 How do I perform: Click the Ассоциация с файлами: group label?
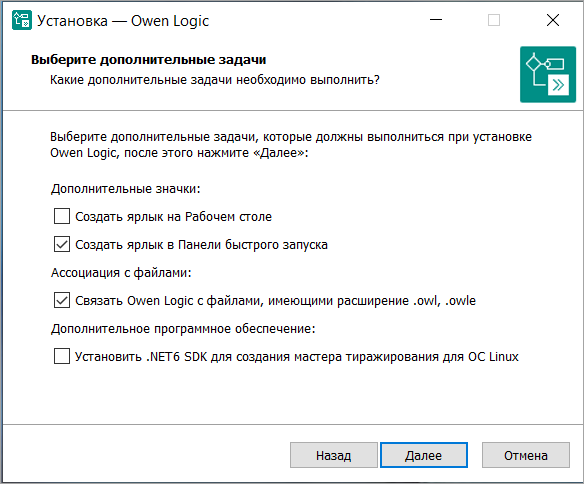point(121,273)
